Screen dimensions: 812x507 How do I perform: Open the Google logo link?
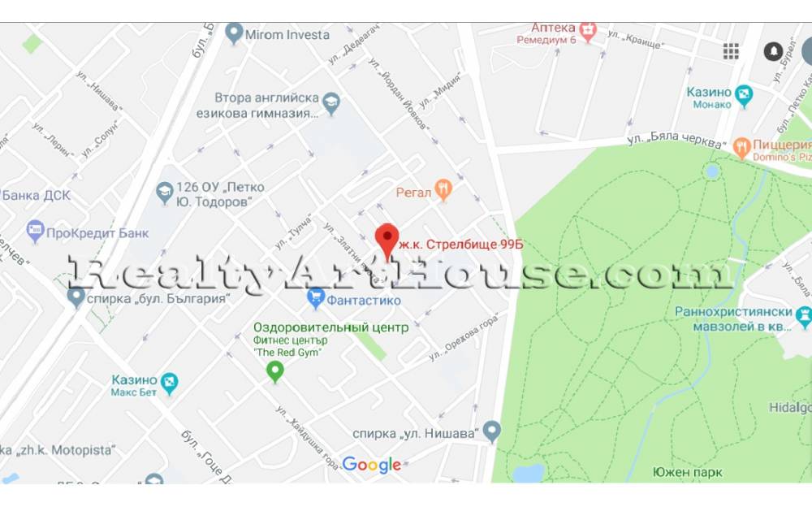click(372, 465)
